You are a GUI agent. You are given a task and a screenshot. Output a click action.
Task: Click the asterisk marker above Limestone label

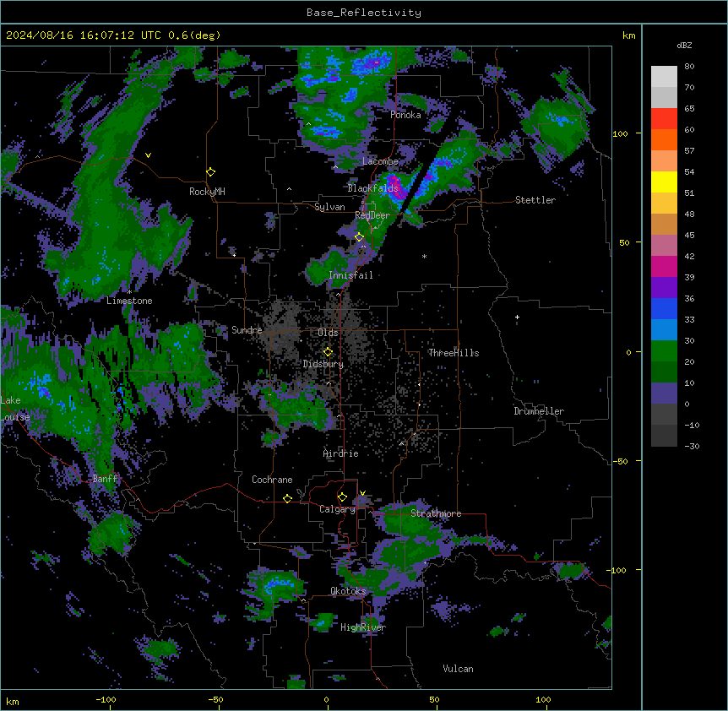click(x=129, y=292)
